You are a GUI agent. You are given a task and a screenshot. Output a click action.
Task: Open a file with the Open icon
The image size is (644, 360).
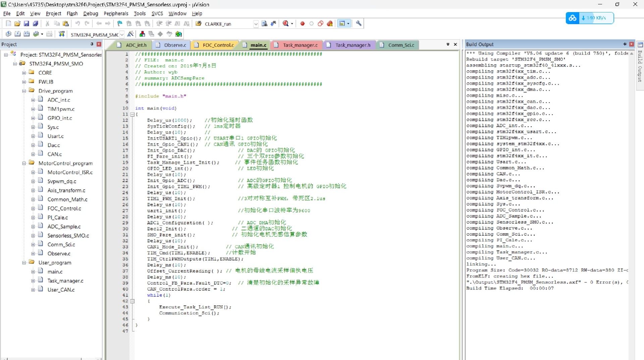17,23
